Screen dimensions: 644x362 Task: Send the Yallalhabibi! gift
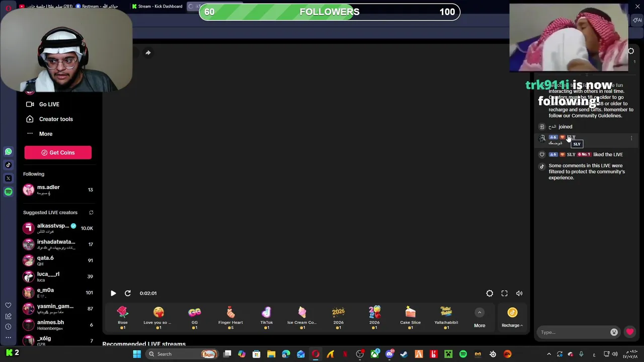click(446, 318)
